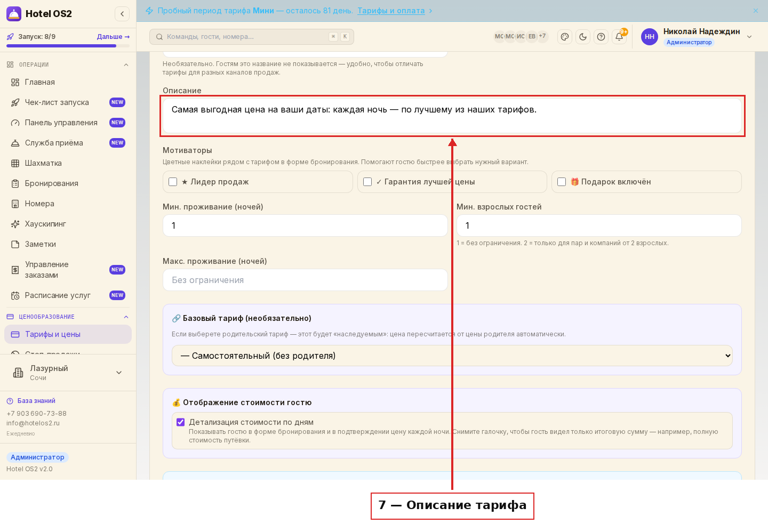Click the HH user avatar
This screenshot has height=532, width=768.
tap(650, 37)
